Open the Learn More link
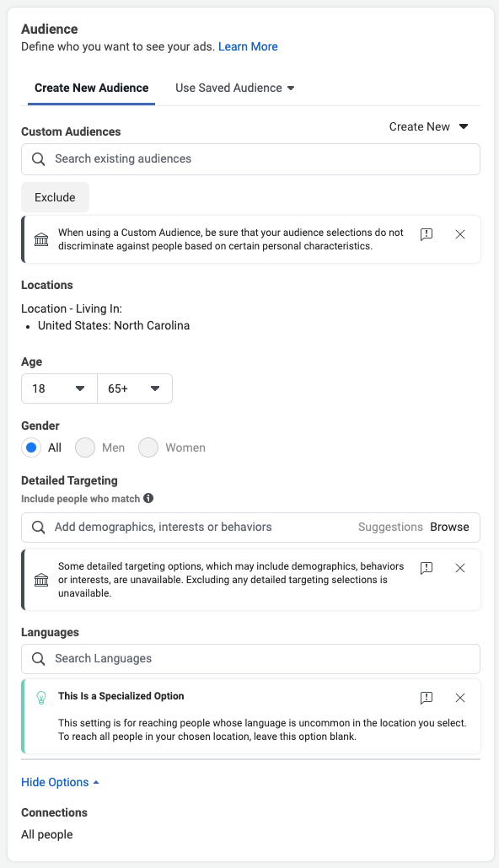 (248, 46)
